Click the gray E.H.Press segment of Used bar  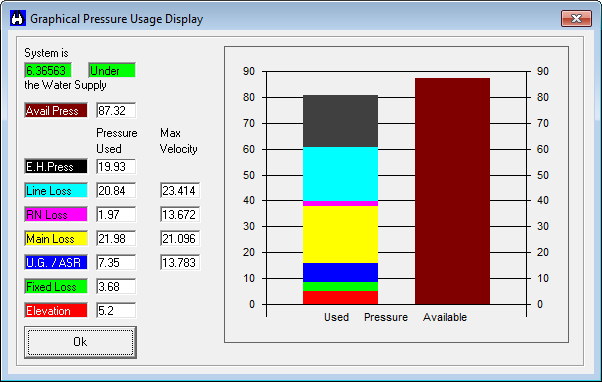click(340, 121)
